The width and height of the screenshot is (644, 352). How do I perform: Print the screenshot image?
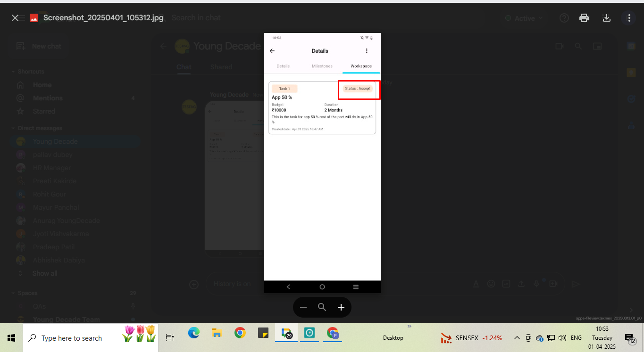tap(584, 18)
